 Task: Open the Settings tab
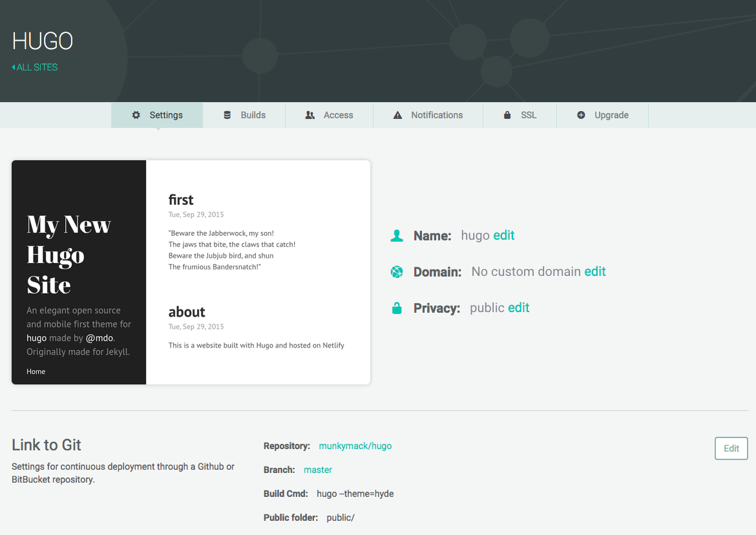pyautogui.click(x=157, y=115)
